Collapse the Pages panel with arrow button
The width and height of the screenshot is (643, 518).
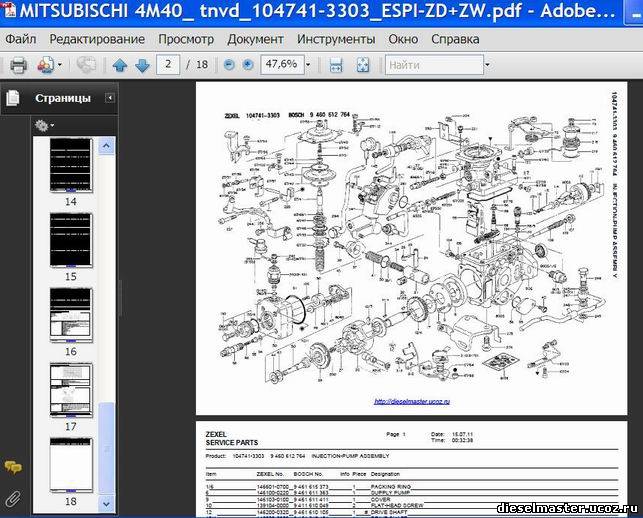click(x=109, y=98)
